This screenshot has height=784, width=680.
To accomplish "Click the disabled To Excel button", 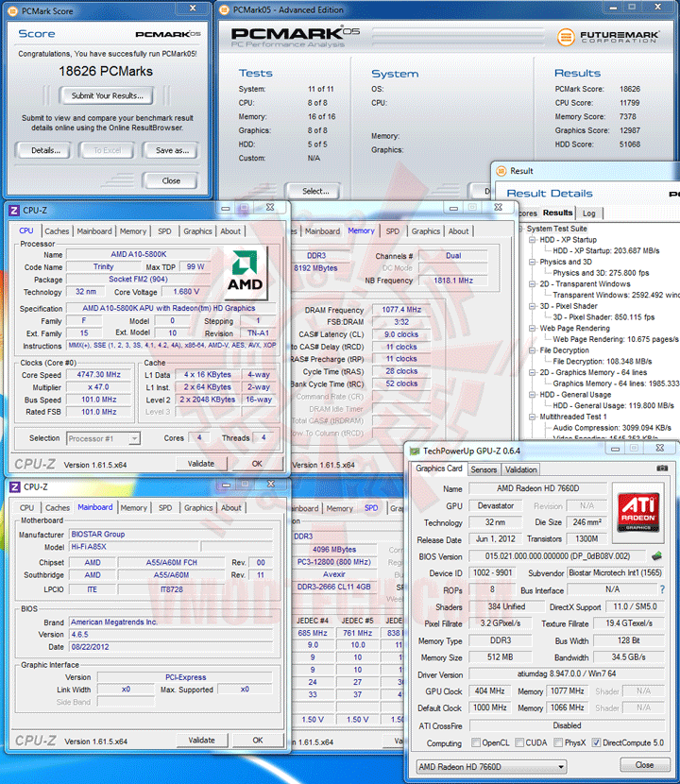I will click(107, 150).
